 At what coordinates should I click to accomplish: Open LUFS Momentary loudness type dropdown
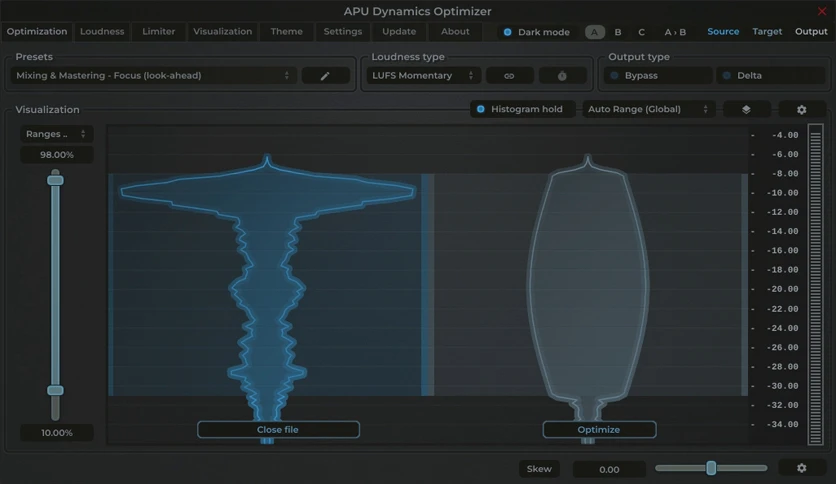[423, 76]
